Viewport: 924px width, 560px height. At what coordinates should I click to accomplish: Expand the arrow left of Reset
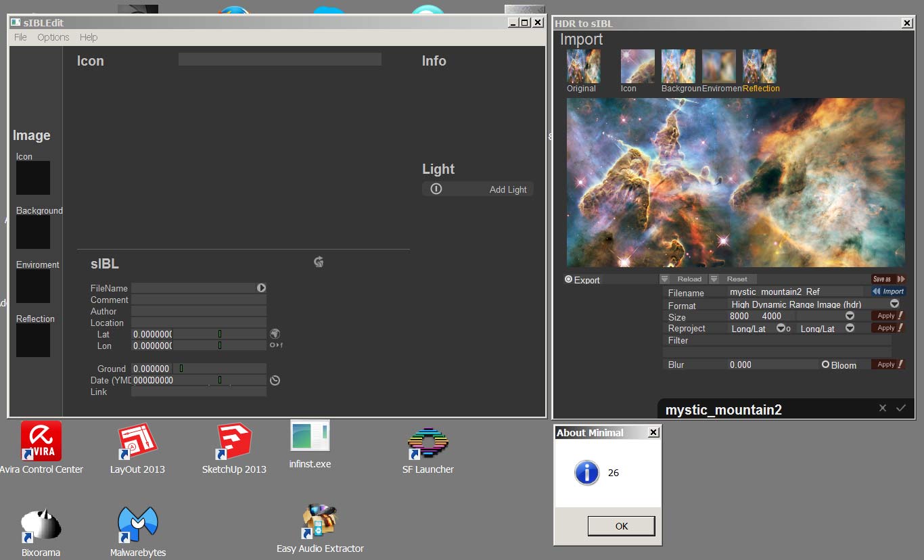click(x=714, y=279)
